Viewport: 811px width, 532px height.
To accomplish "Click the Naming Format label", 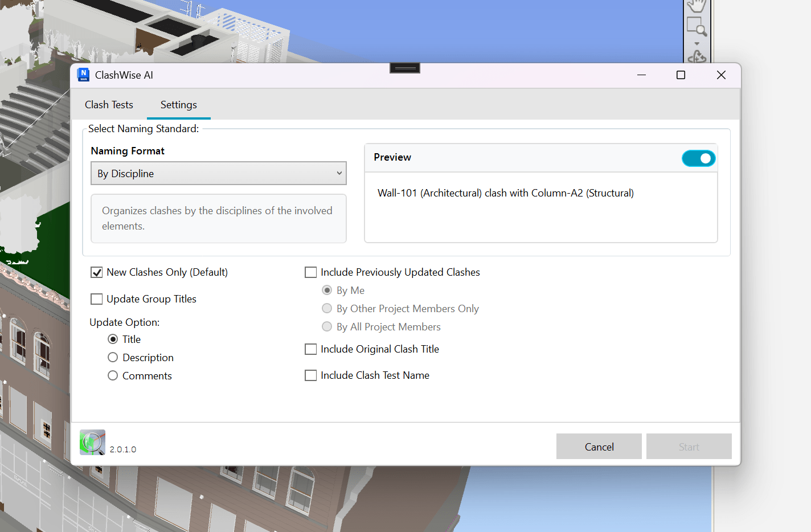I will point(128,151).
